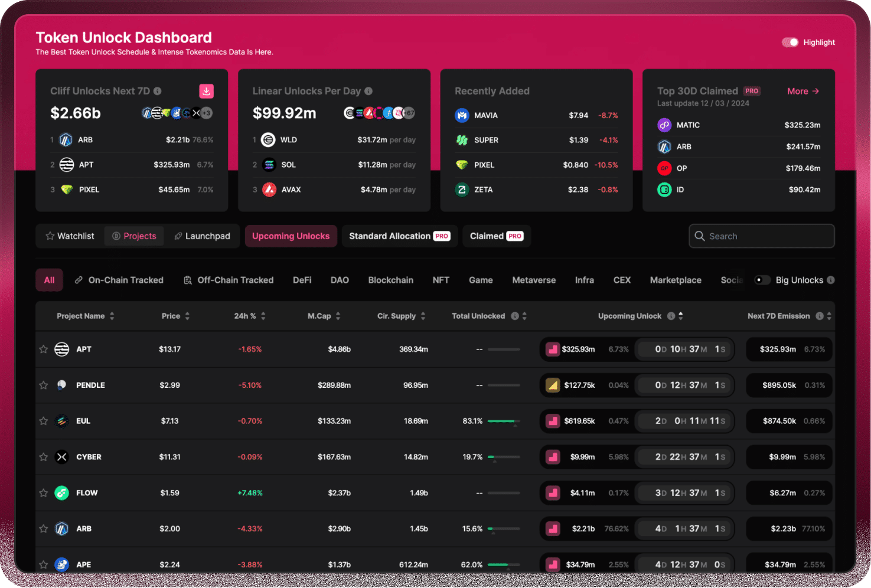Click the AVAX logo in Linear Unlocks card

[269, 190]
